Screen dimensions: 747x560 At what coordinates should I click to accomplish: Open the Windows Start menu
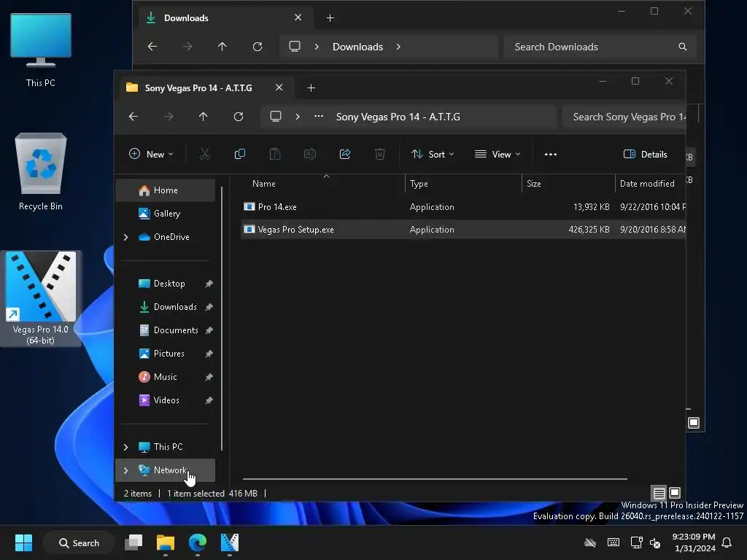click(x=23, y=542)
